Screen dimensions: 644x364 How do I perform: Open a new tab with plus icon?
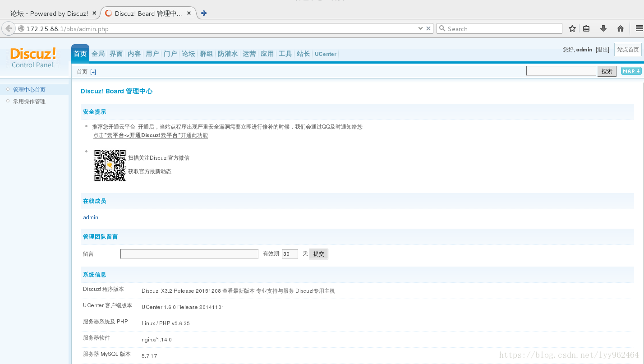point(204,13)
